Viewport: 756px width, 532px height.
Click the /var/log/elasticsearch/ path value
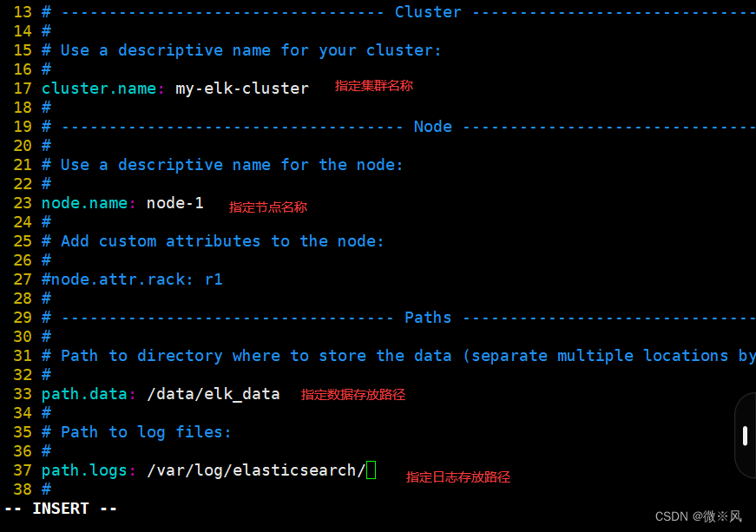point(255,470)
